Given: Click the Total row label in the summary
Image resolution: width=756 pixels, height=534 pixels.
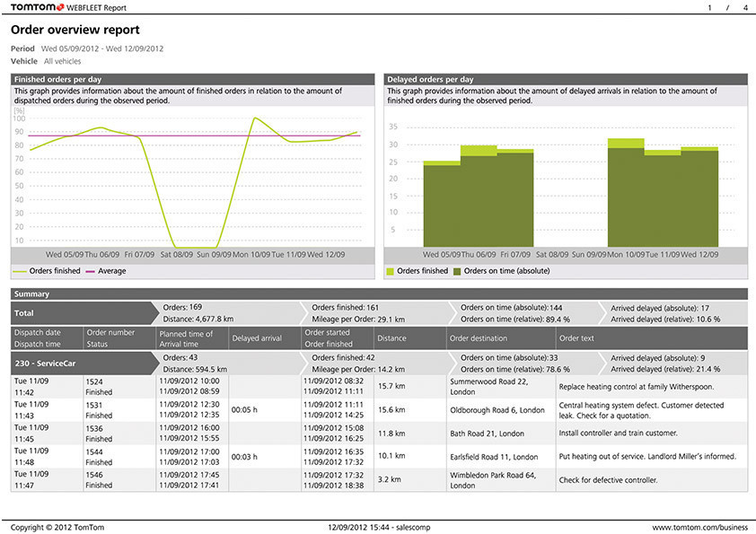Looking at the screenshot, I should tap(24, 313).
